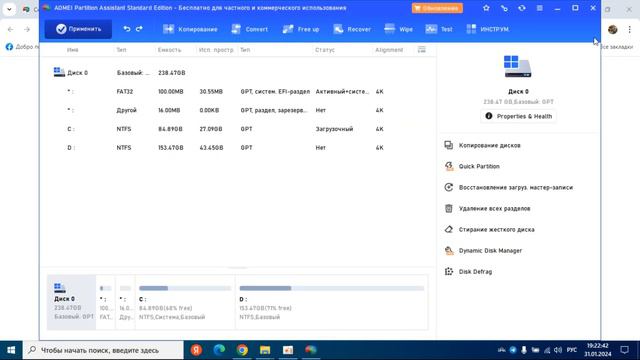The height and width of the screenshot is (360, 640).
Task: Open the Free up tool
Action: pos(301,29)
